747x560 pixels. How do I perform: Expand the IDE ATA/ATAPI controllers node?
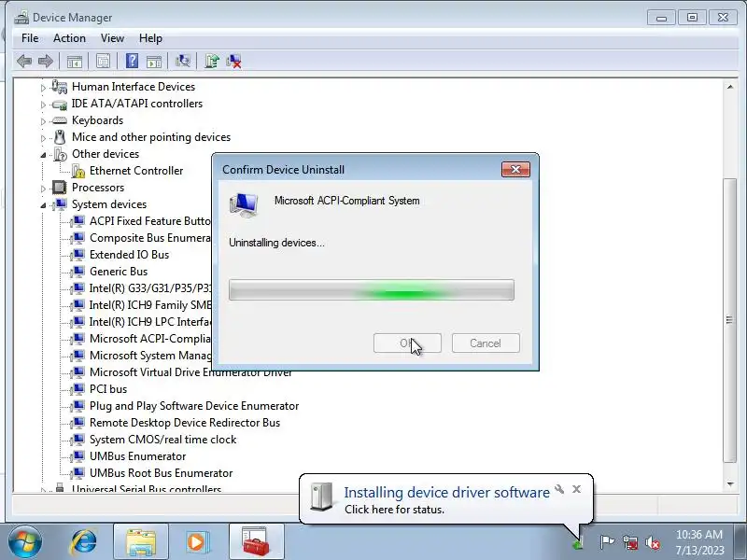click(x=43, y=105)
